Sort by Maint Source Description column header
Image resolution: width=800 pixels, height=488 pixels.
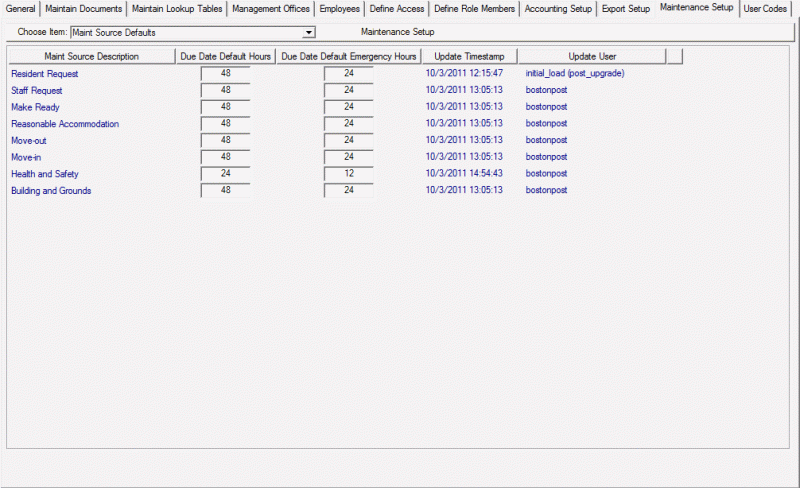tap(92, 57)
